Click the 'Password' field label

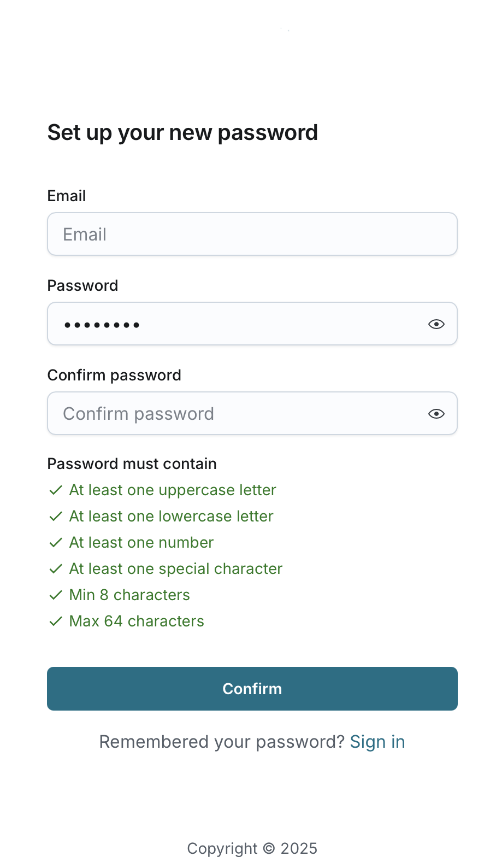[82, 285]
